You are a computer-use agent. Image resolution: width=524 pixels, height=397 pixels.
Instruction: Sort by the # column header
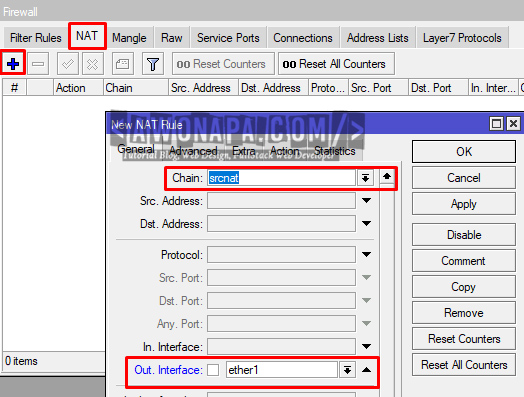[x=14, y=88]
